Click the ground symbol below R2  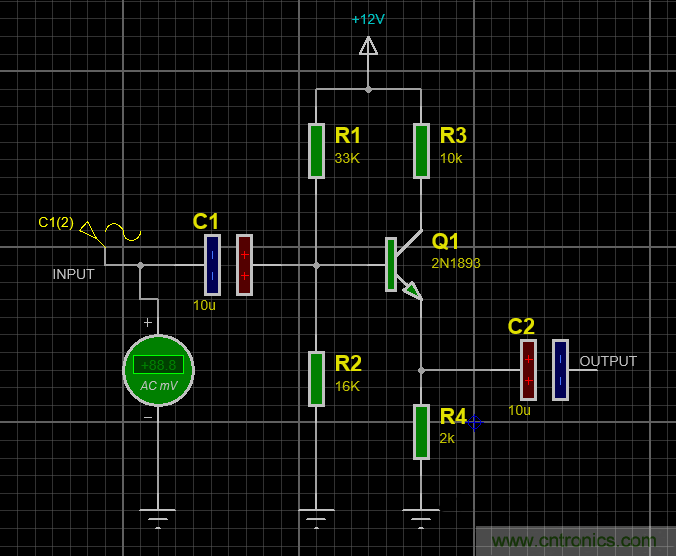coord(316,517)
